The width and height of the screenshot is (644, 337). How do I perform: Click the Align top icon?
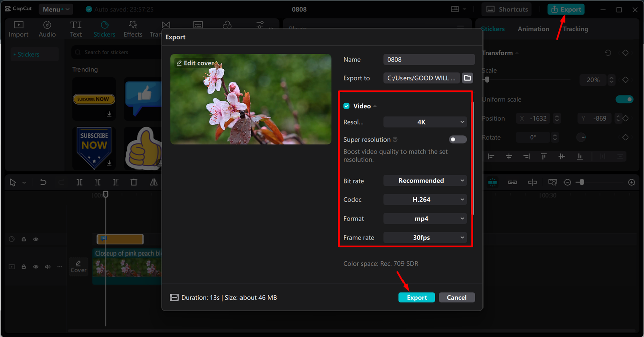(544, 156)
